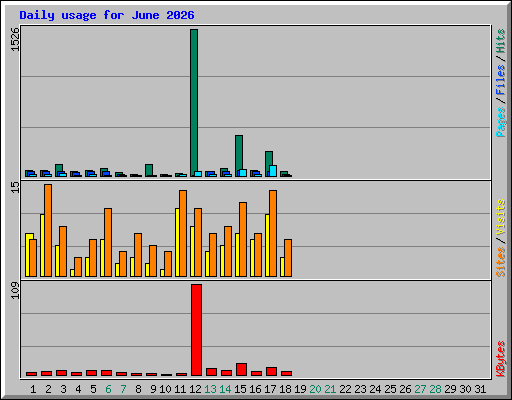
Task: Select the red KBytes bar for day 15
Action: pos(241,369)
